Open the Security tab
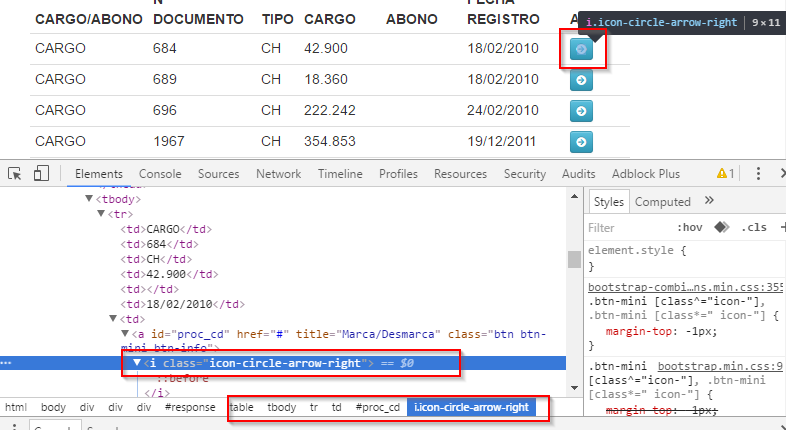The width and height of the screenshot is (786, 430). coord(525,174)
